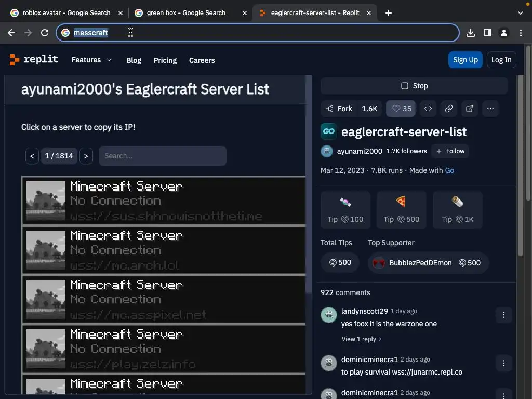Open repl in new tab icon
This screenshot has width=532, height=399.
click(x=470, y=109)
